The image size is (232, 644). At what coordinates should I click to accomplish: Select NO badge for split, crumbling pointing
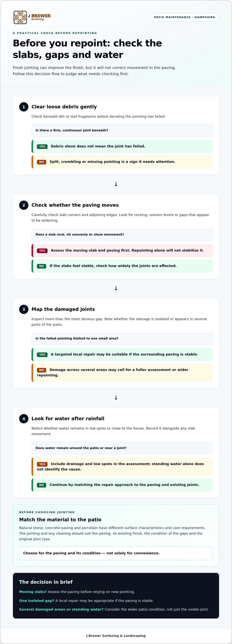[42, 162]
